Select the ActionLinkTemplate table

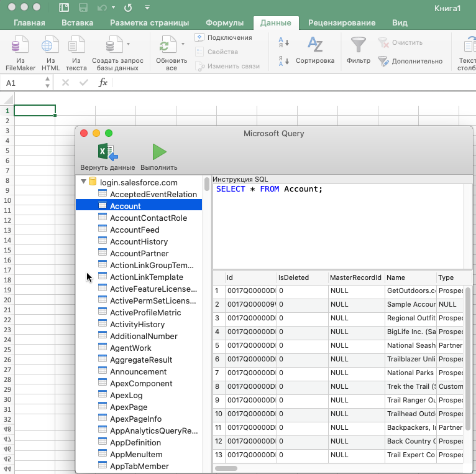pyautogui.click(x=139, y=277)
